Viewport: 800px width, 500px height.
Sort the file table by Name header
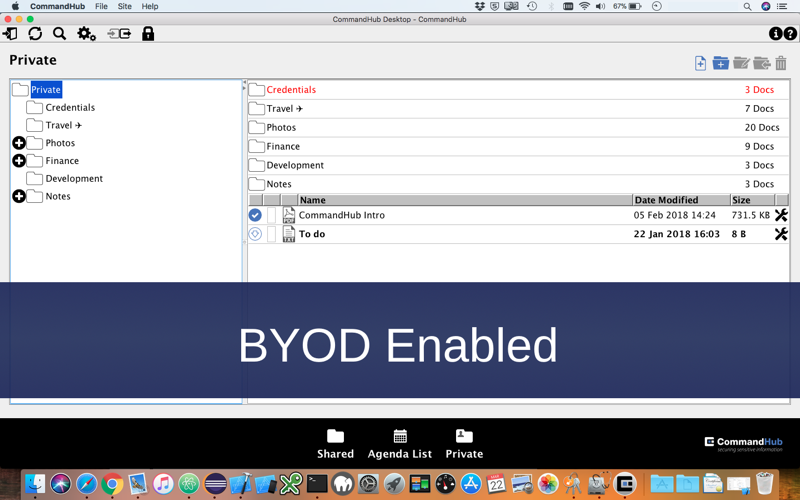pos(465,200)
